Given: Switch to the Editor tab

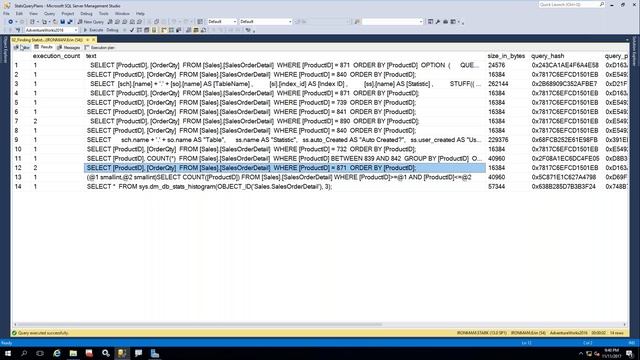Looking at the screenshot, I should [x=22, y=48].
